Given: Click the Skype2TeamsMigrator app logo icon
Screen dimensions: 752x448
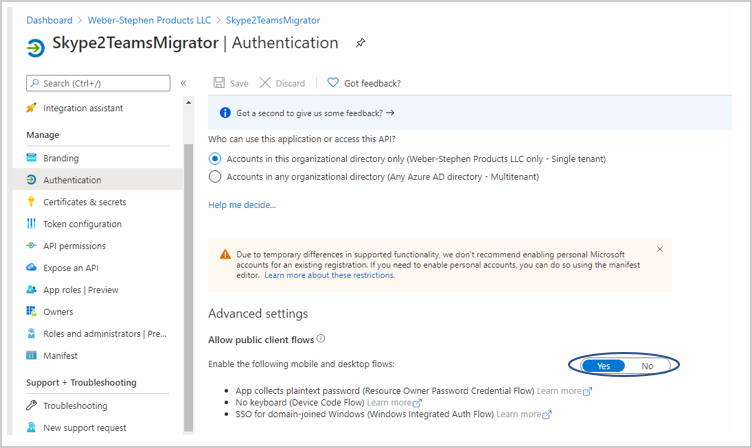Looking at the screenshot, I should pos(35,48).
